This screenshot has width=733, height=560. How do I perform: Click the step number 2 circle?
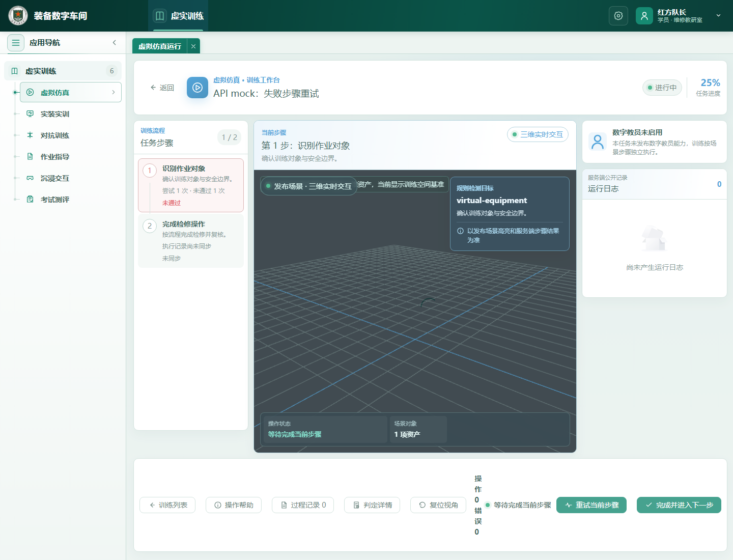(150, 226)
